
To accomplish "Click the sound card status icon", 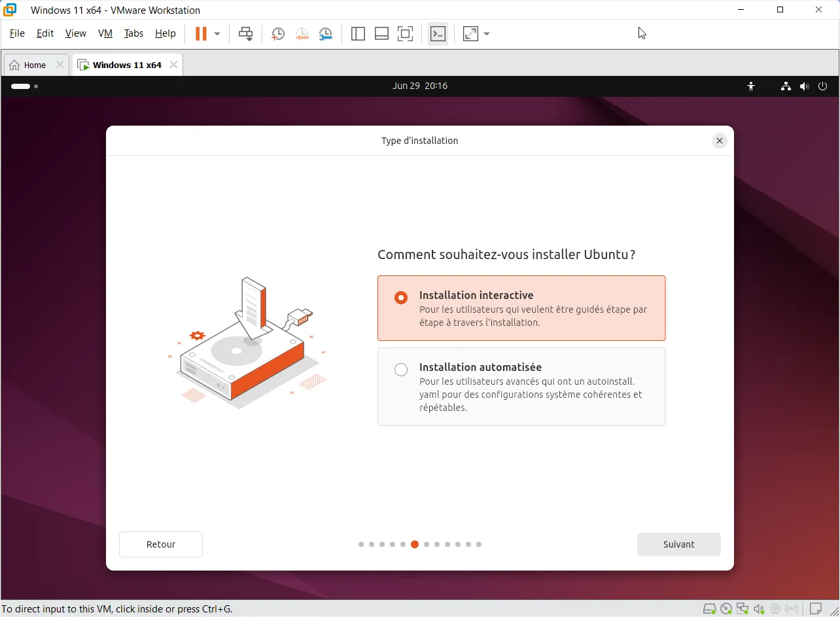I will pyautogui.click(x=759, y=609).
